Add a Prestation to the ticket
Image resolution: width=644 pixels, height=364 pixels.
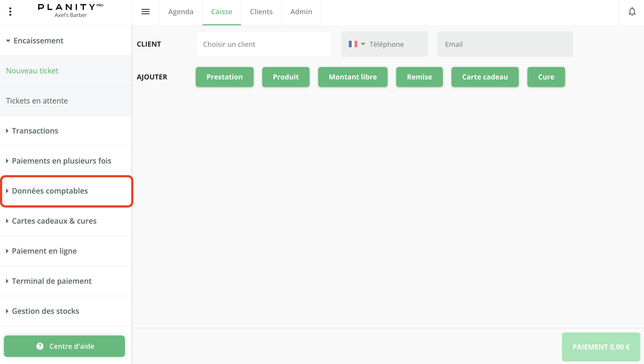(x=224, y=77)
